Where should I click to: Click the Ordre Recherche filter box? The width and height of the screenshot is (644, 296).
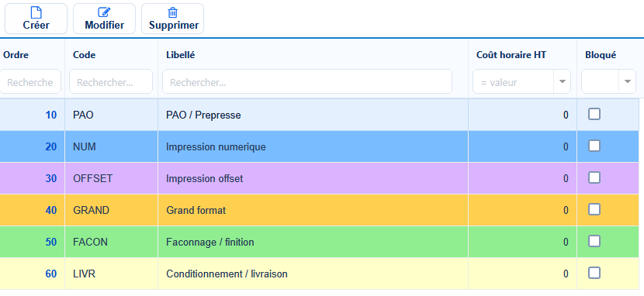[30, 81]
